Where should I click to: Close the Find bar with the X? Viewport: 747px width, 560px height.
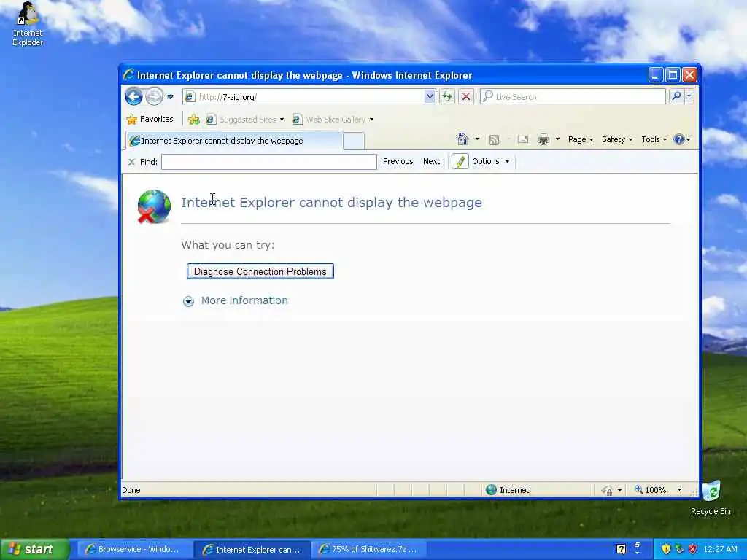131,162
